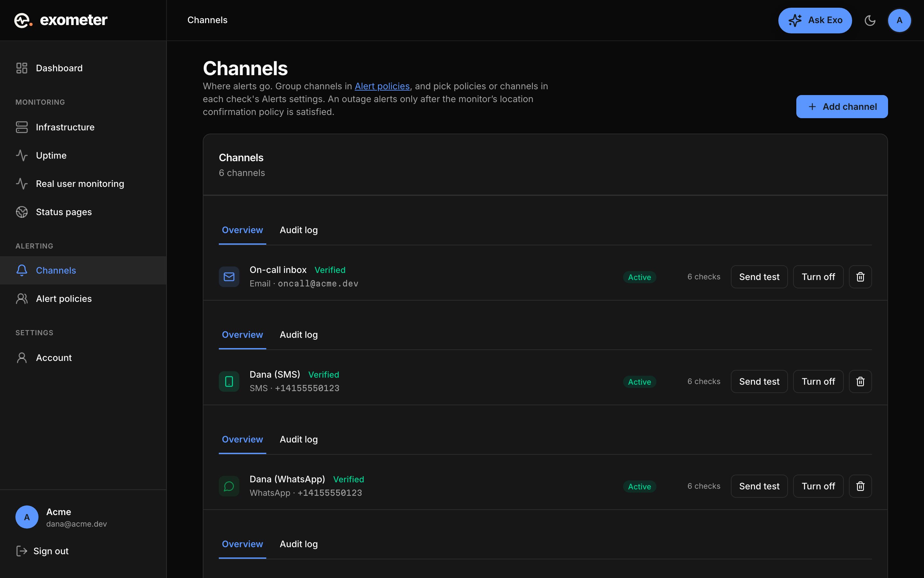The width and height of the screenshot is (924, 578).
Task: Select Overview tab above Dana (SMS)
Action: click(243, 335)
